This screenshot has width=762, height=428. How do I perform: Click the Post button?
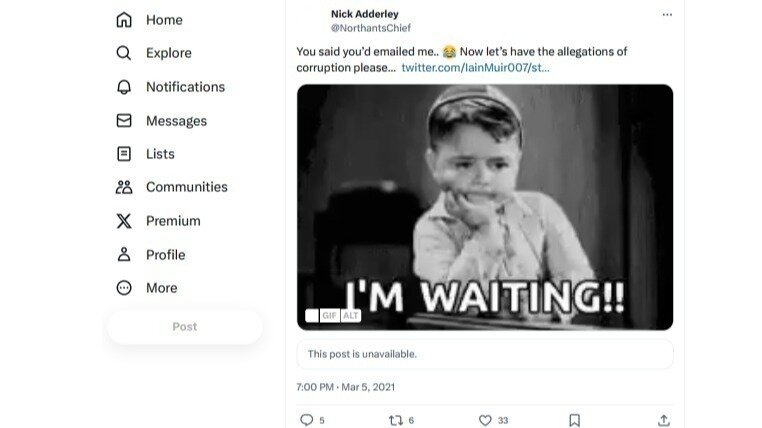(185, 327)
